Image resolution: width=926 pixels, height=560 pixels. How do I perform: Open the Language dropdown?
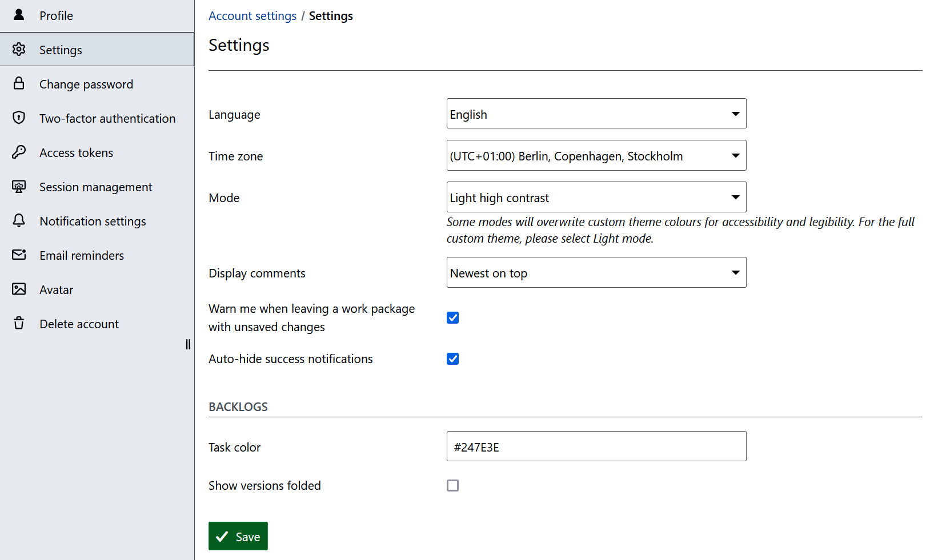pos(596,114)
